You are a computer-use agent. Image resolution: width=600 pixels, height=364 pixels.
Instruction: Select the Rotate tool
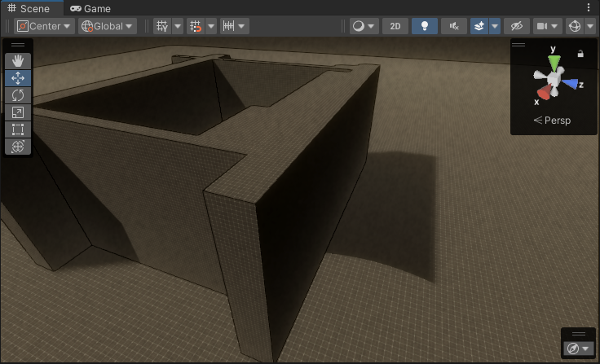point(18,95)
